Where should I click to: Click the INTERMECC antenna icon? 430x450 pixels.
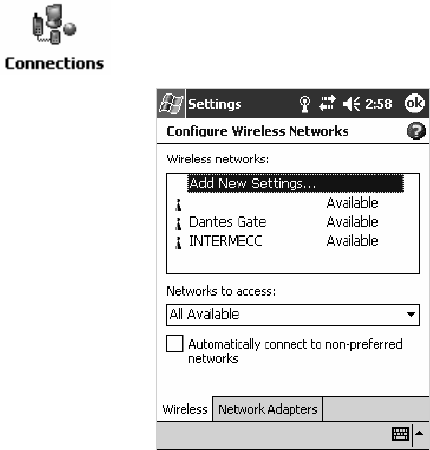[178, 242]
